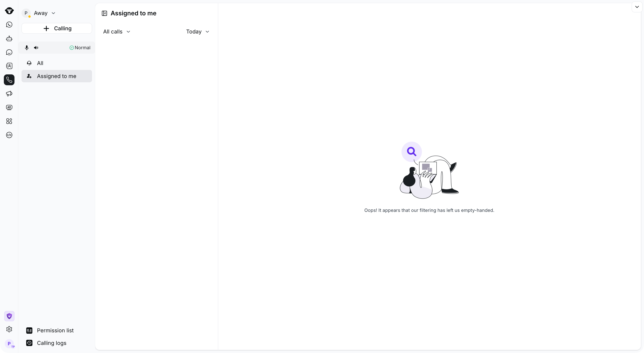Viewport: 644px width, 353px height.
Task: Click the monkey logo home icon
Action: [9, 11]
